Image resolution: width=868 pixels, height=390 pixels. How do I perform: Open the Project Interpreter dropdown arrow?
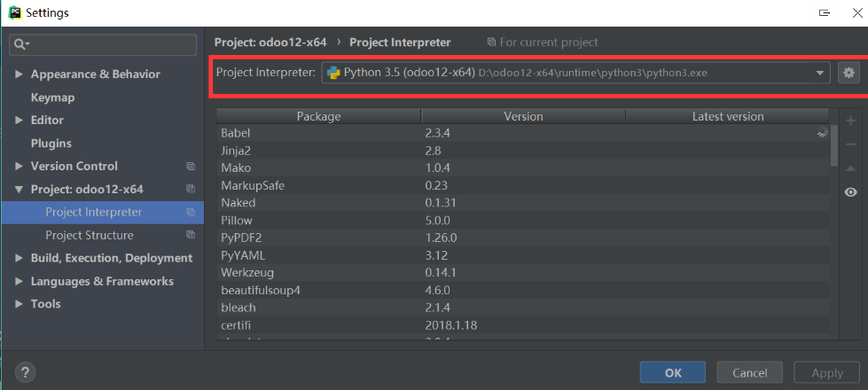click(820, 73)
